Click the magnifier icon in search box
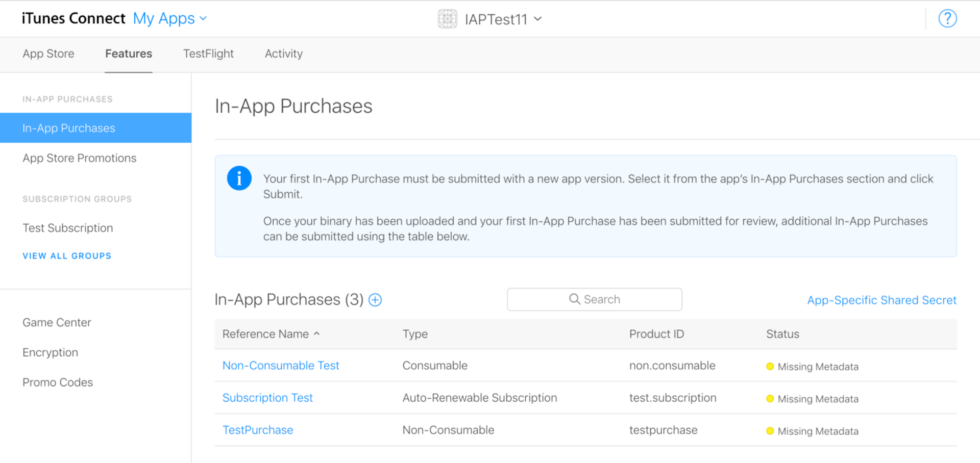Viewport: 980px width, 463px height. click(x=574, y=299)
